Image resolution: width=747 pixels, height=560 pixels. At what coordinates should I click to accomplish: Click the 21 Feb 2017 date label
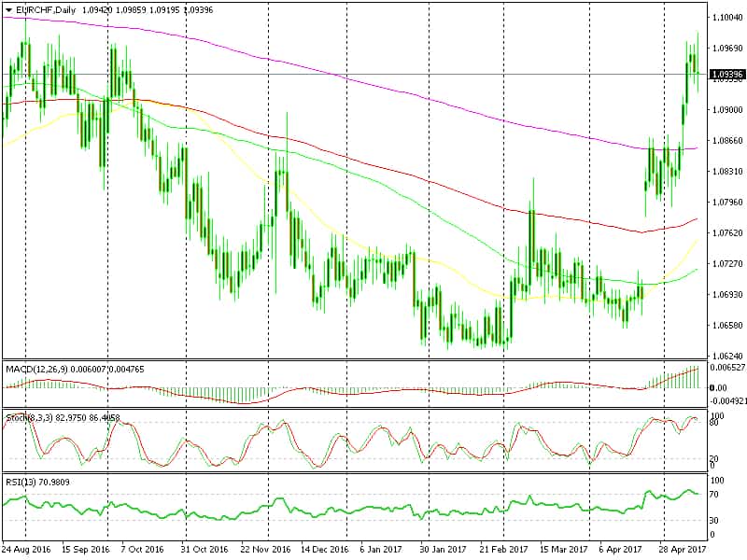click(x=503, y=550)
